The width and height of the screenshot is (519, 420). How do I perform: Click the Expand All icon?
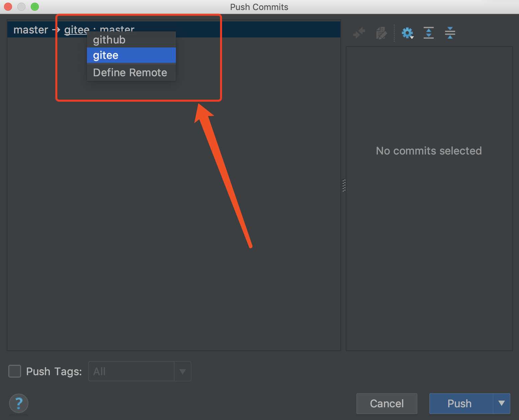tap(429, 33)
